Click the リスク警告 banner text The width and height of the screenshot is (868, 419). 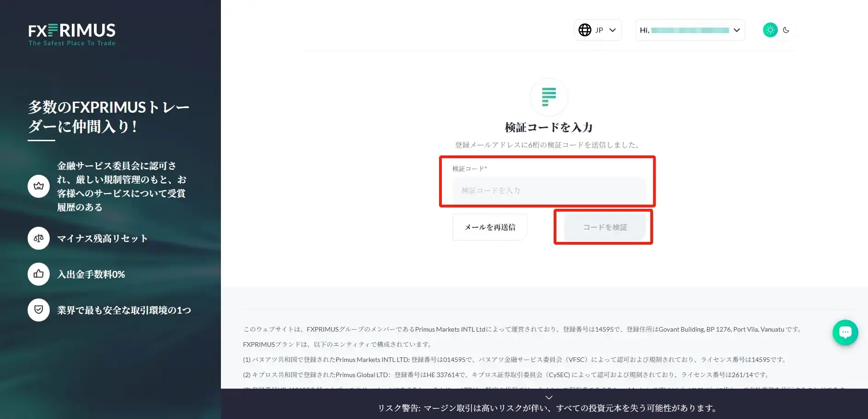548,408
